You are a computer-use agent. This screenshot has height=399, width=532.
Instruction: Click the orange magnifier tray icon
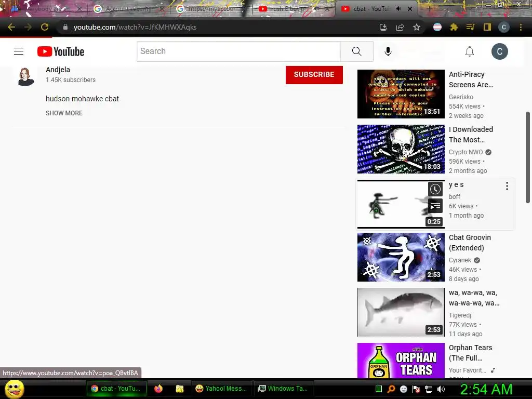click(x=391, y=389)
